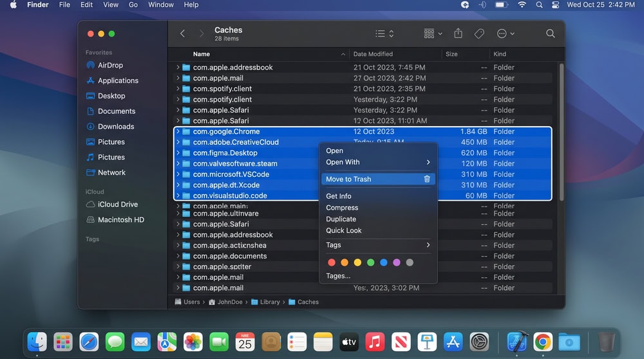Viewport: 644px width, 359px height.
Task: Apply the orange tag color
Action: coord(345,262)
